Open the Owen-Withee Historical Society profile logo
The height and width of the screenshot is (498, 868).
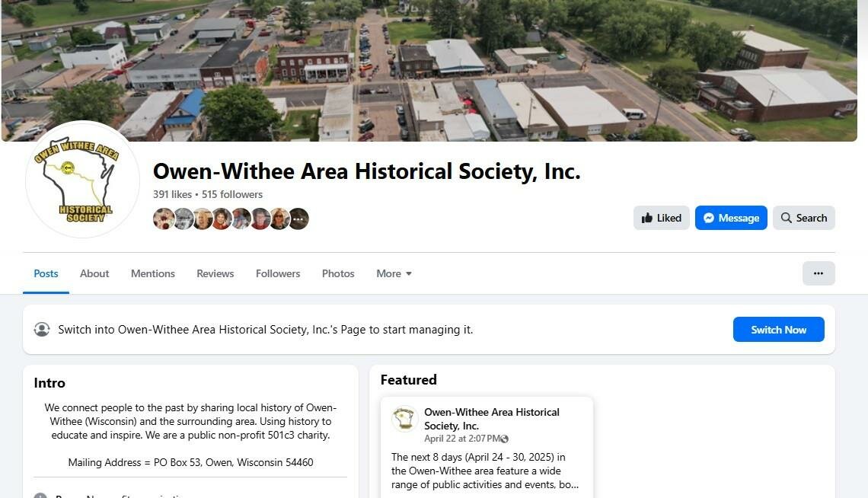pos(82,180)
